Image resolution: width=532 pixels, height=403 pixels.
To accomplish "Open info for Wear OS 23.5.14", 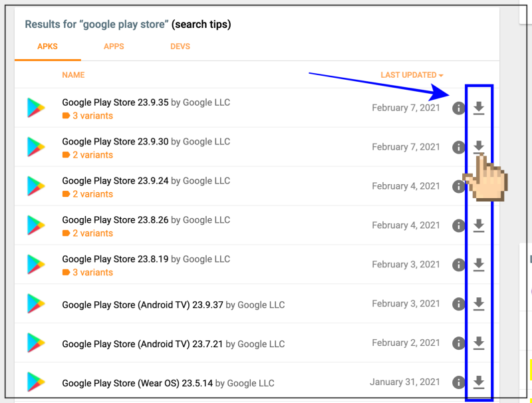I will pyautogui.click(x=458, y=382).
